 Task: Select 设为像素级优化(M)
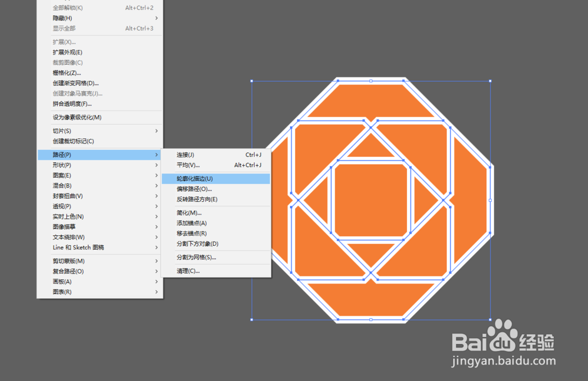[100, 118]
